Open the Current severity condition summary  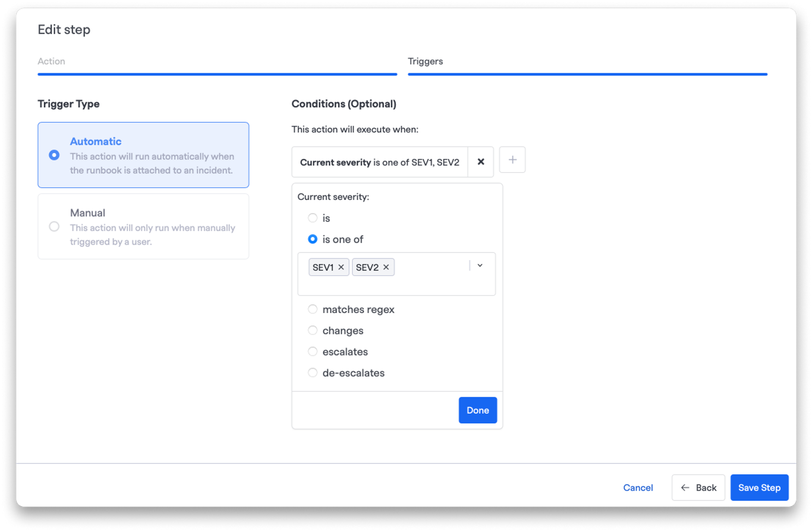(380, 162)
